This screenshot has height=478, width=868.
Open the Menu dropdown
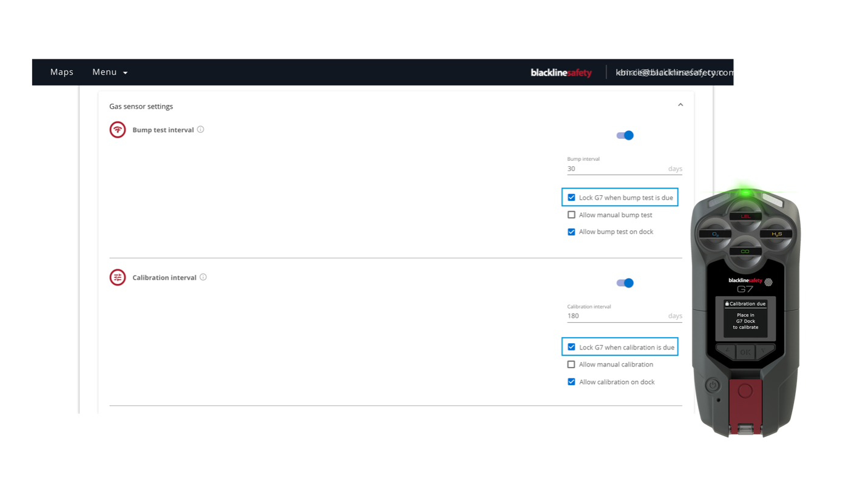coord(110,72)
